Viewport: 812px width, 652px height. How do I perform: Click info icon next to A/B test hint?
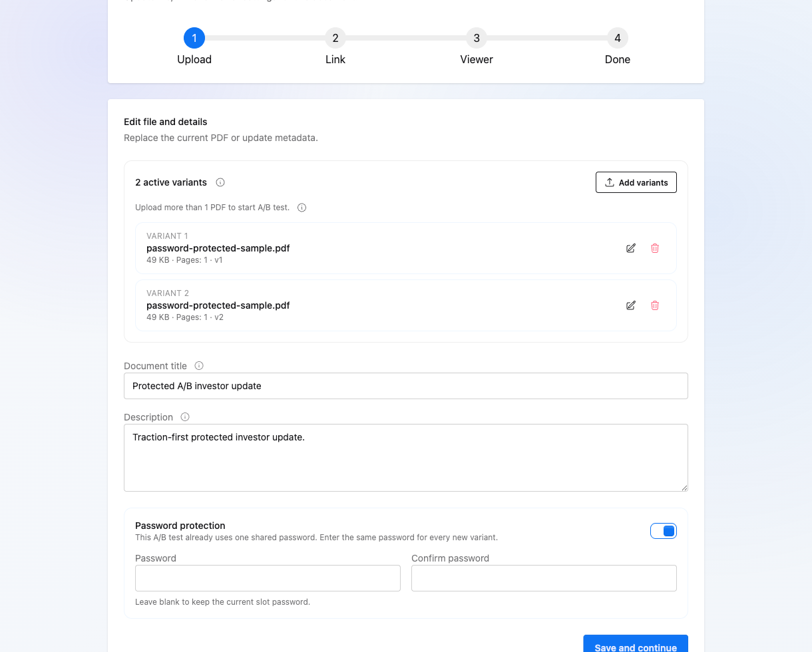coord(302,208)
